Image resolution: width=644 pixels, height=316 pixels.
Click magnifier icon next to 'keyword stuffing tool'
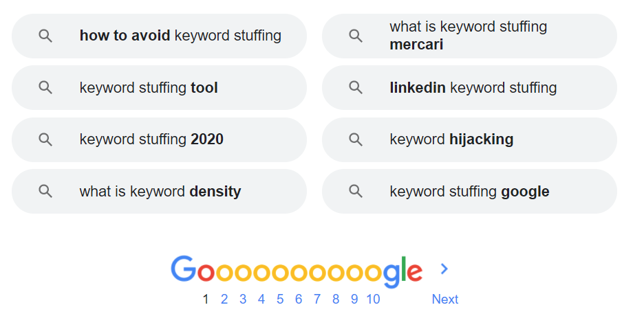[45, 88]
